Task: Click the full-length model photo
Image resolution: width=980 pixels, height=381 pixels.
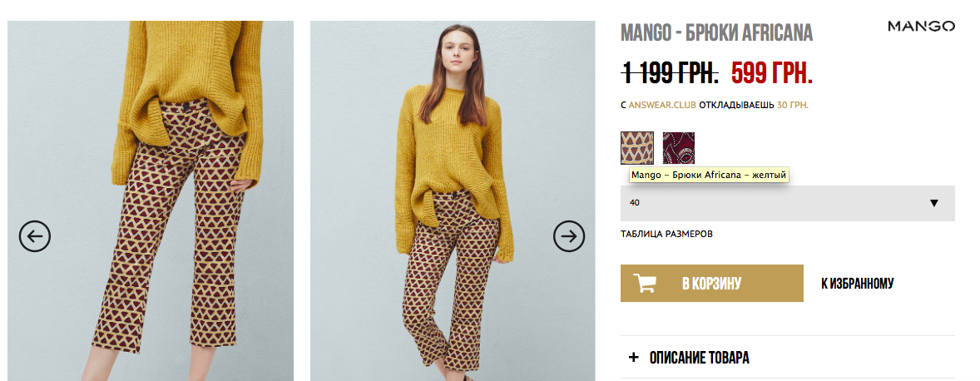Action: click(x=453, y=201)
